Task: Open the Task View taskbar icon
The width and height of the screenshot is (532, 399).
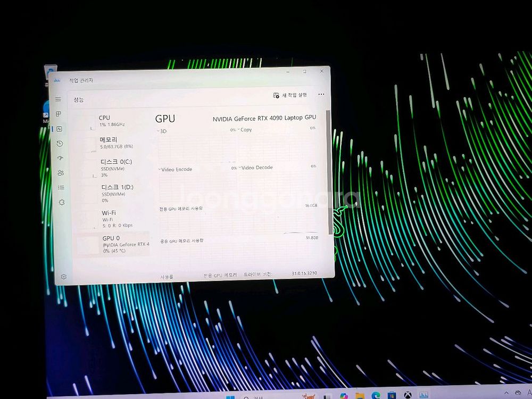Action: click(327, 396)
